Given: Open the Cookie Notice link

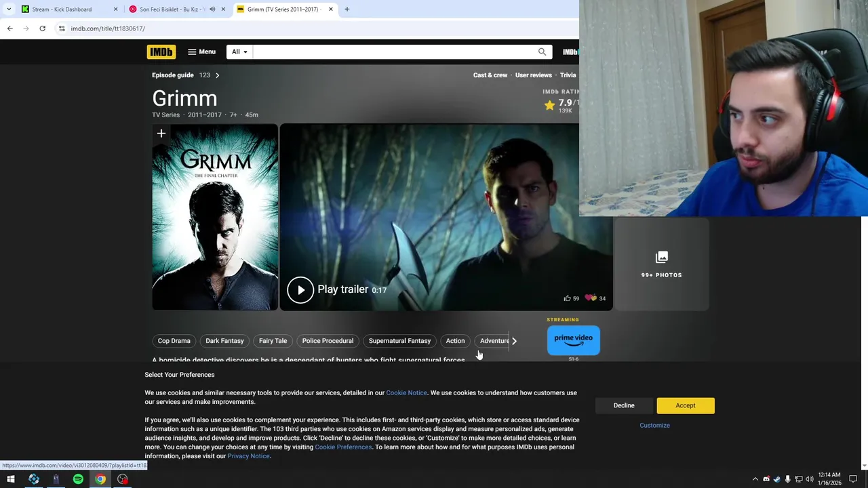Looking at the screenshot, I should click(x=406, y=393).
